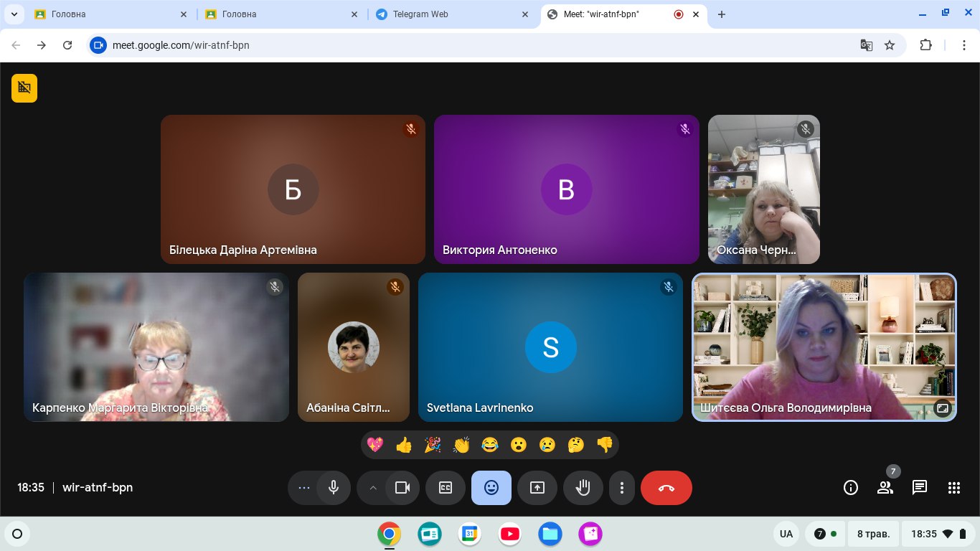Toggle the camera button in Meet controls

[x=402, y=488]
